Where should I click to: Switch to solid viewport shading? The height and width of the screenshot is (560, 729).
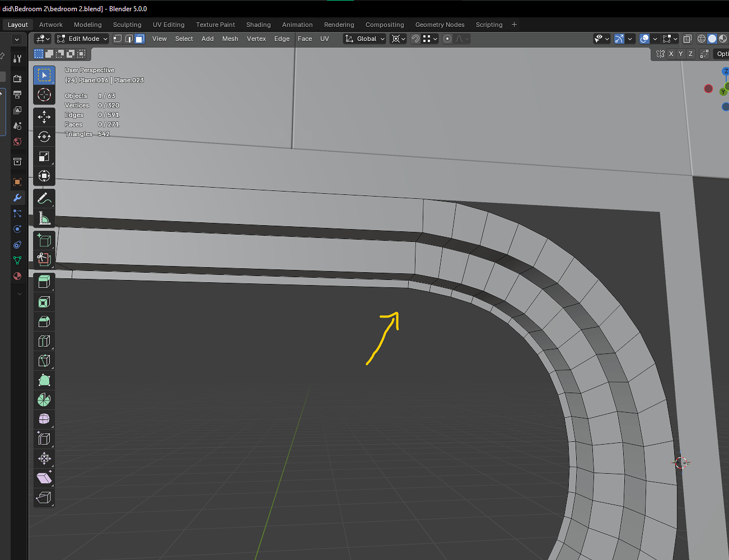click(x=712, y=39)
